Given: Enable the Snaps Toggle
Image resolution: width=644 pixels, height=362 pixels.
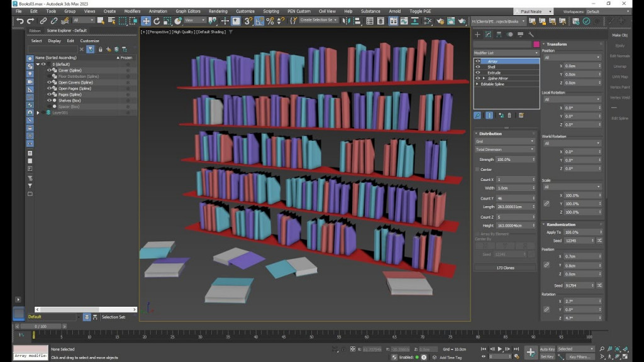Looking at the screenshot, I should point(248,21).
